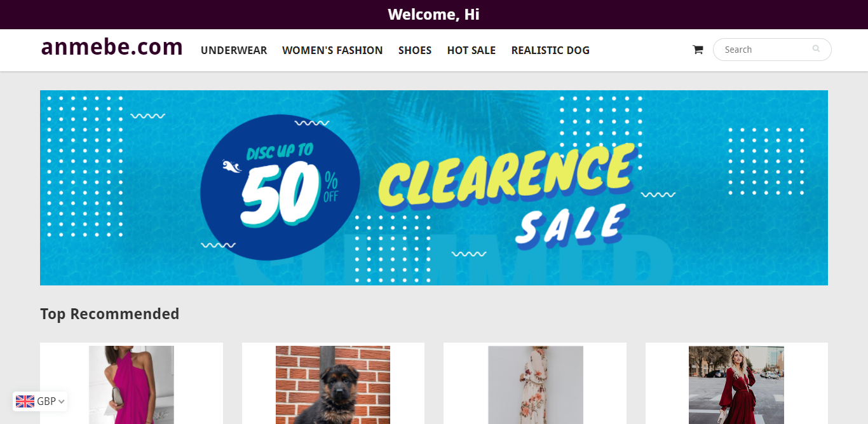868x424 pixels.
Task: View the red long-sleeve dress product
Action: pos(736,385)
